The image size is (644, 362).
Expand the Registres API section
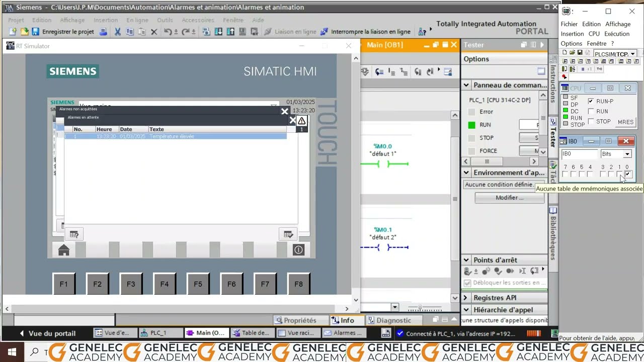tap(466, 298)
